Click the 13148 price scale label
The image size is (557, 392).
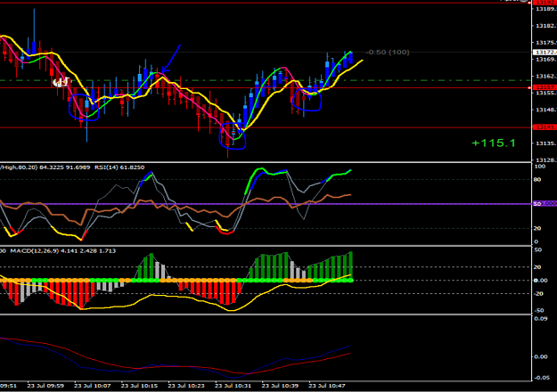[x=546, y=110]
